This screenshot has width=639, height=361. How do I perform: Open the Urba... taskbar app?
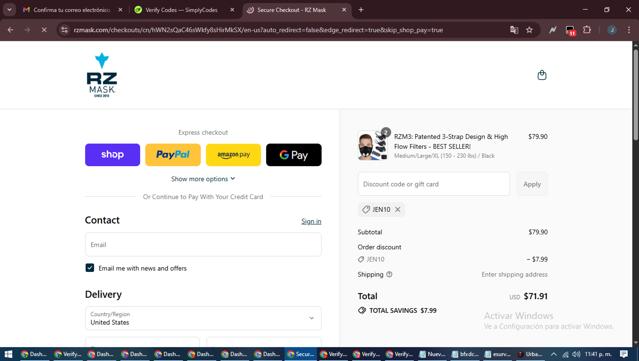point(530,354)
